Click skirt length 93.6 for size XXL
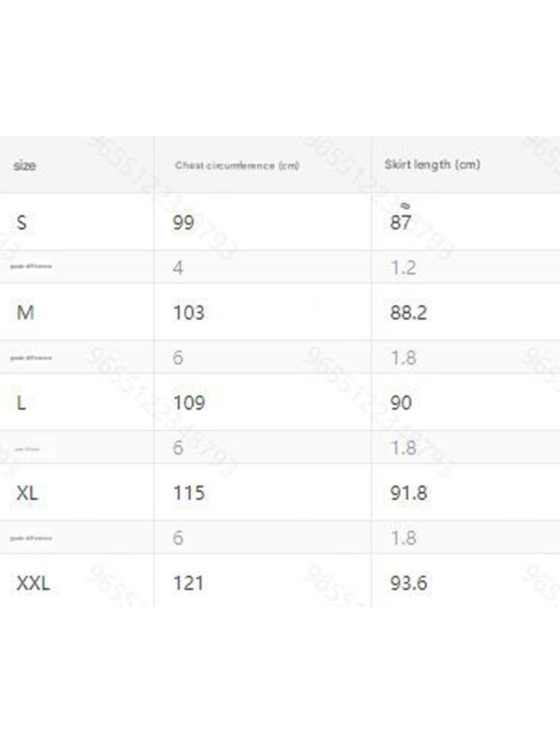 [x=408, y=583]
